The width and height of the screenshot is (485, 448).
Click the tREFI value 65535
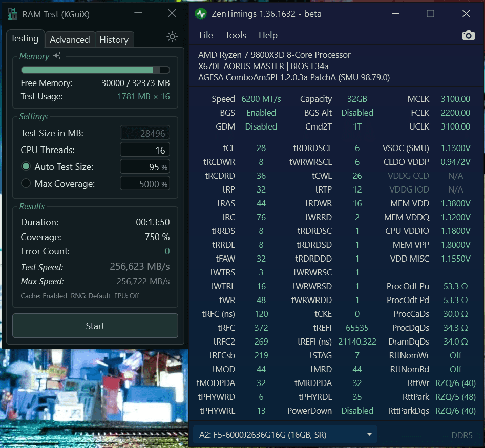coord(357,328)
